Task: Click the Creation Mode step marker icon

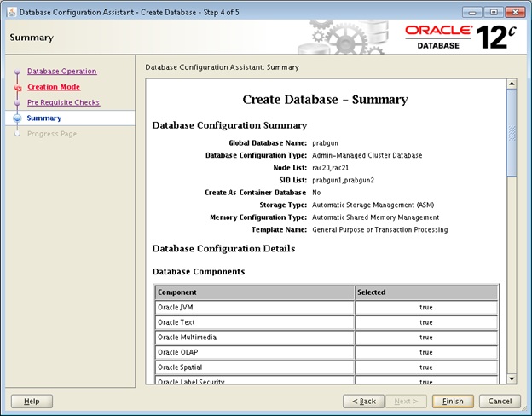Action: click(x=18, y=88)
